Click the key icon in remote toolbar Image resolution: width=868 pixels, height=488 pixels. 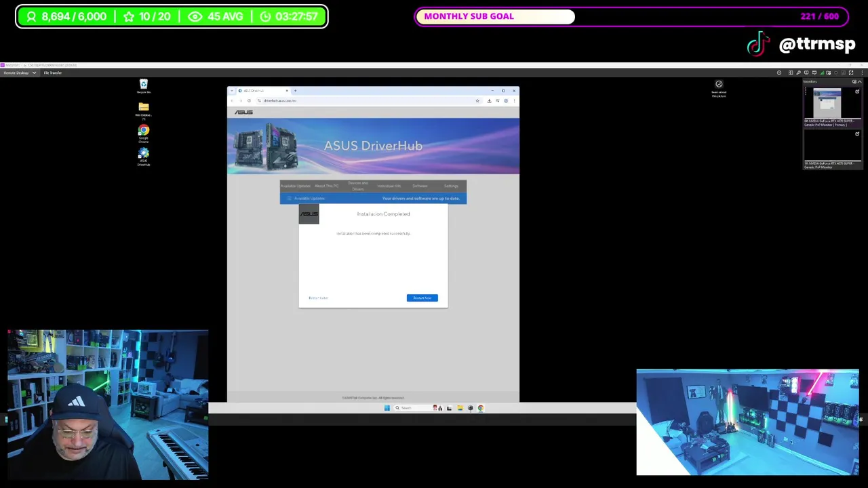point(798,73)
